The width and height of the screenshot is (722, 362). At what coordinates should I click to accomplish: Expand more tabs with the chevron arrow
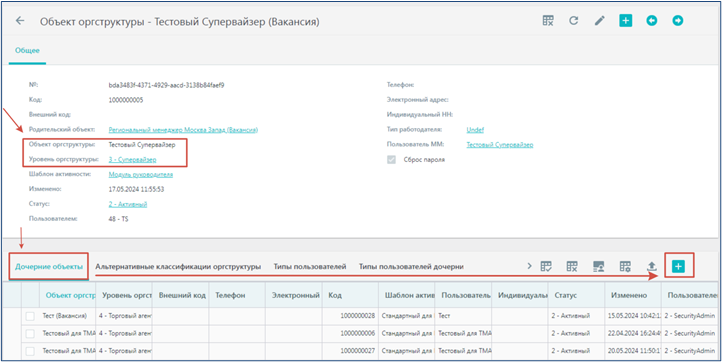pos(529,266)
